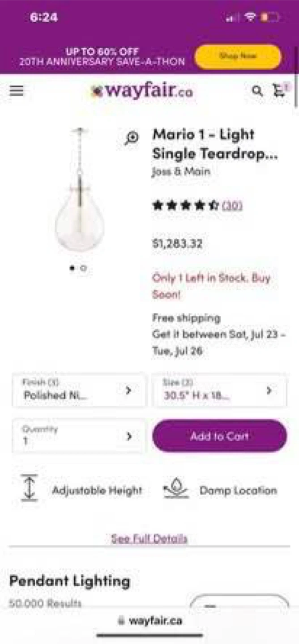
Task: Tap the search magnifier icon
Action: [x=257, y=91]
